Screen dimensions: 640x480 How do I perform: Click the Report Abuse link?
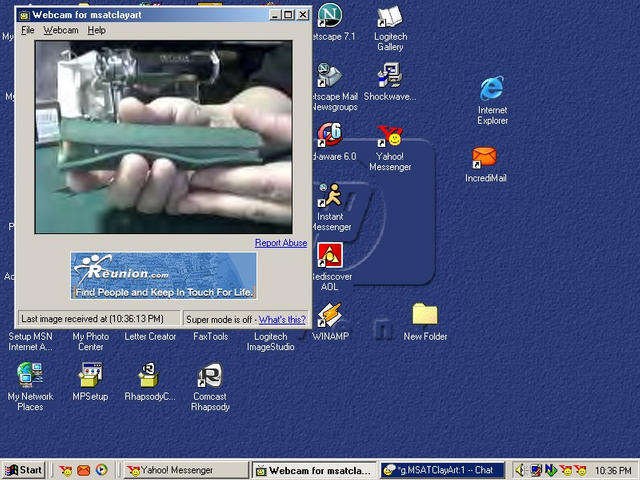(x=281, y=243)
